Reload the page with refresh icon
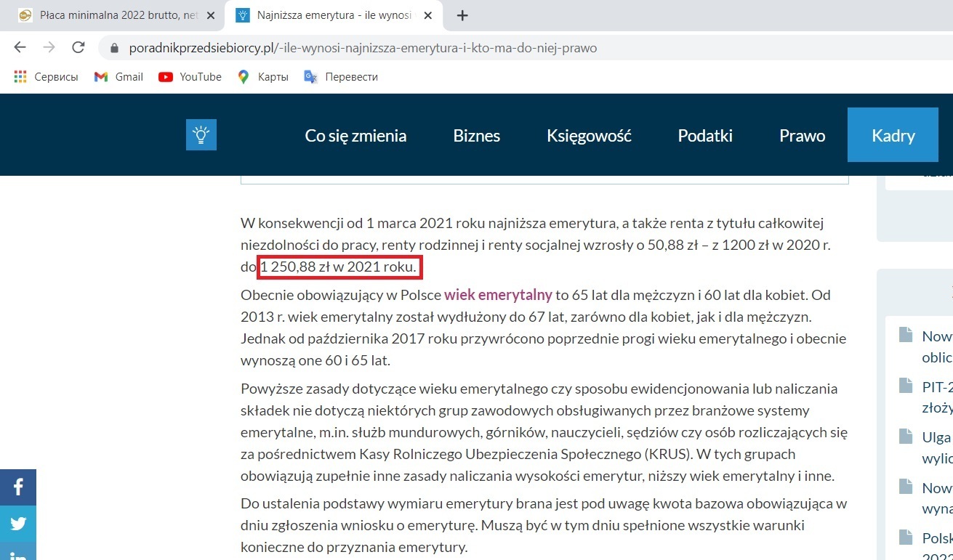This screenshot has height=560, width=953. [78, 48]
